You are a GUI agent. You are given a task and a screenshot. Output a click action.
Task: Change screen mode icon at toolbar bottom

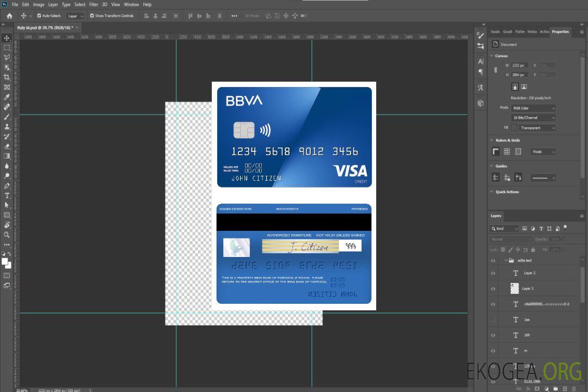click(x=7, y=285)
